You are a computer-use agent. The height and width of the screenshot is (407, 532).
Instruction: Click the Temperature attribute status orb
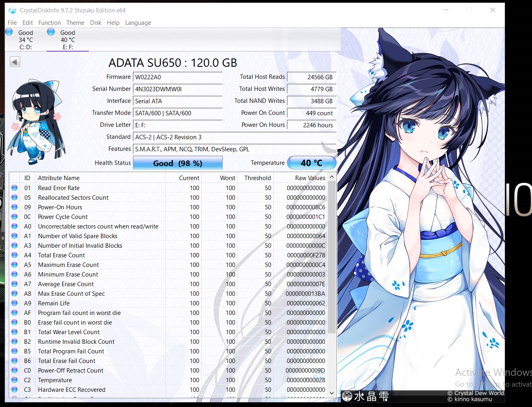tap(14, 380)
